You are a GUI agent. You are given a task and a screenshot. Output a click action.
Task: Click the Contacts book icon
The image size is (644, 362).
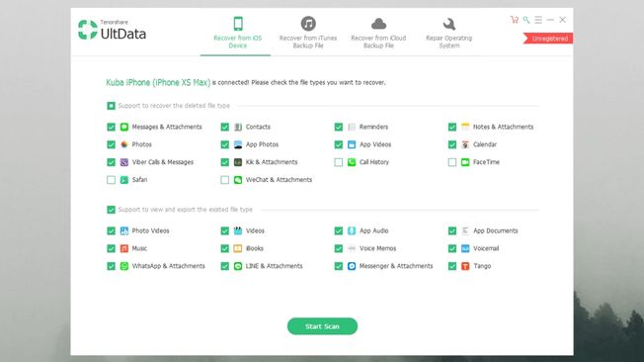point(238,127)
